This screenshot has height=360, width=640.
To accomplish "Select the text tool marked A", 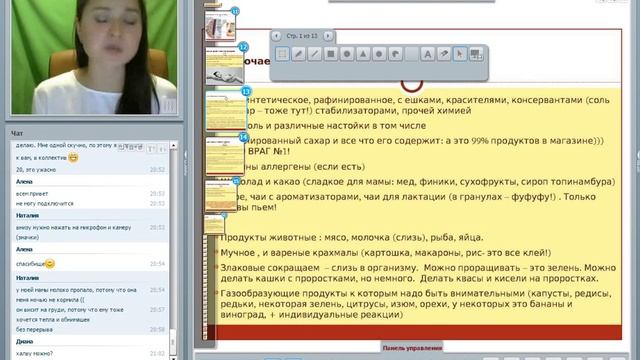I will click(x=427, y=54).
